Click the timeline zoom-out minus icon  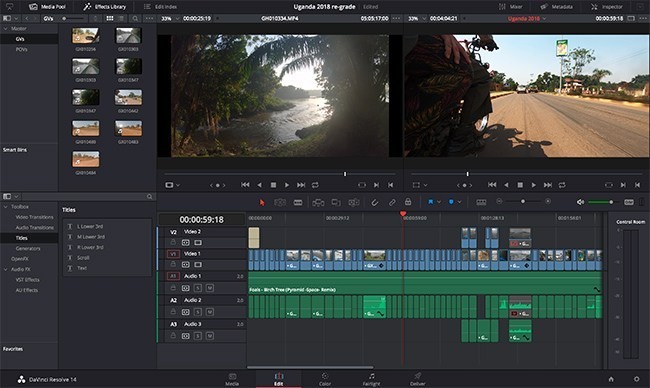(x=499, y=201)
